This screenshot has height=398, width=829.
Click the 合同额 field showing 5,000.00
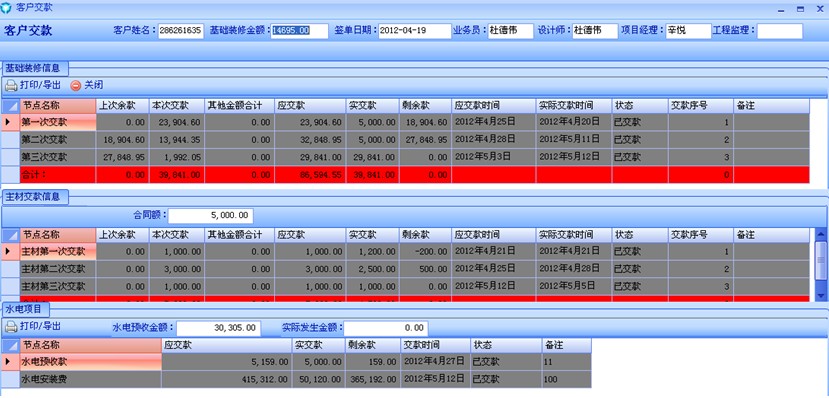pyautogui.click(x=211, y=216)
